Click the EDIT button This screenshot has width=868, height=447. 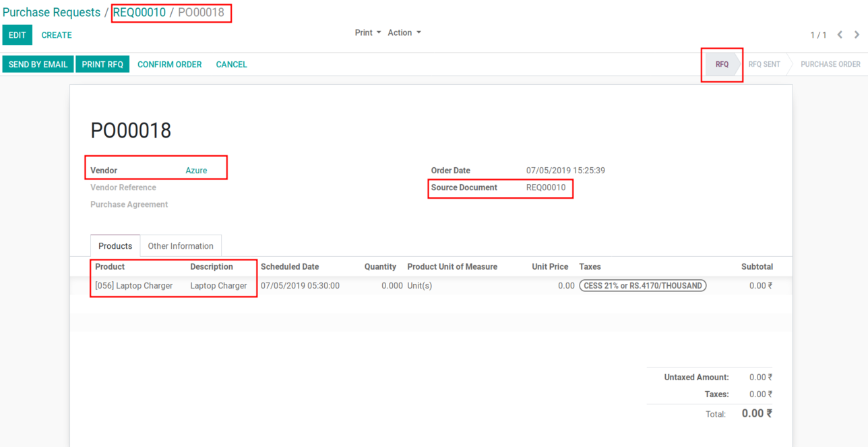17,35
